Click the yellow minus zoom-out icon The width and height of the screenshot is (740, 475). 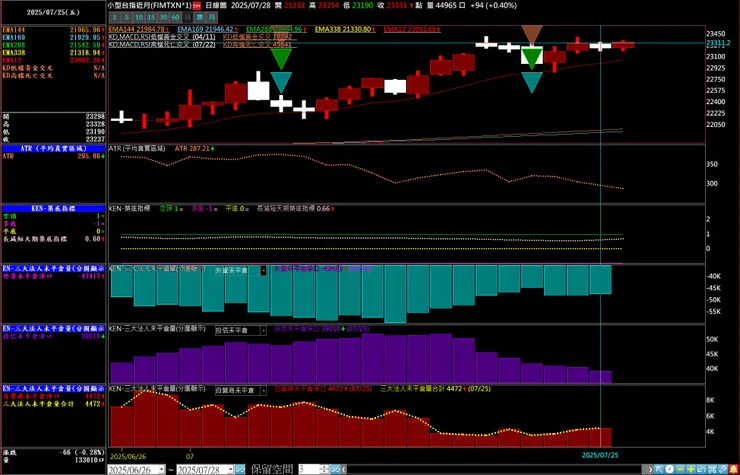click(680, 469)
